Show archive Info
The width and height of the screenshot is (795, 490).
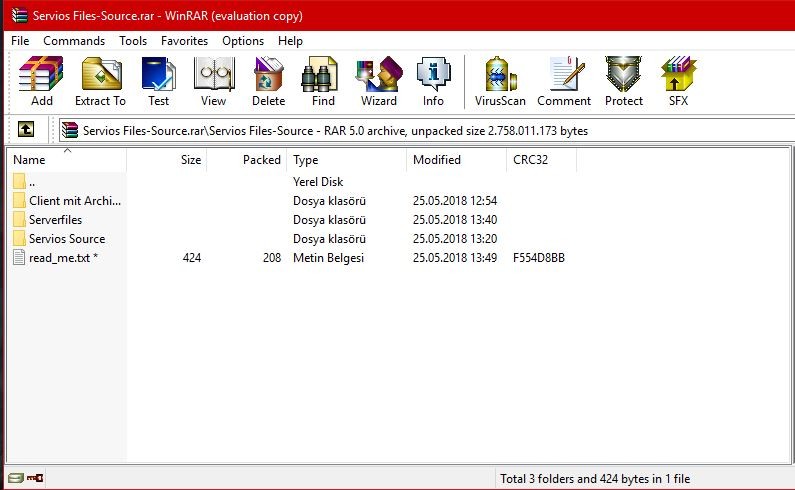coord(433,74)
